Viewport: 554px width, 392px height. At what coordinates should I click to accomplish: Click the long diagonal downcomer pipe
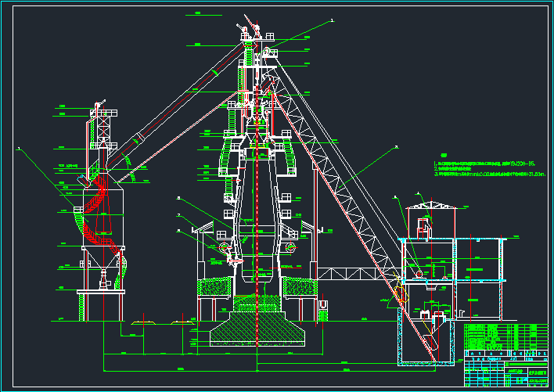point(180,110)
